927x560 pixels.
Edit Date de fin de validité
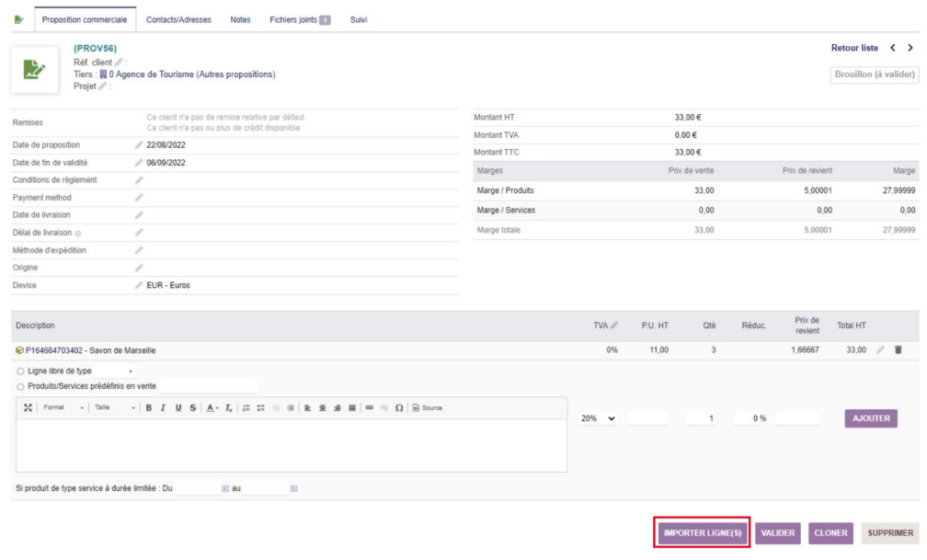click(x=139, y=163)
